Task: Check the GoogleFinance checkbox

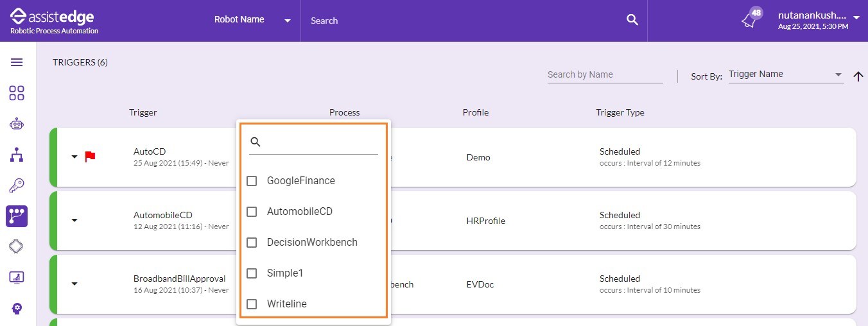Action: coord(252,181)
